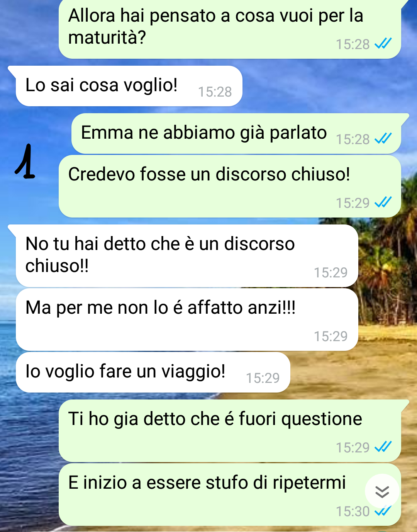The height and width of the screenshot is (532, 417).
Task: Click read ticks on 'fuori questione' message
Action: coord(383,447)
